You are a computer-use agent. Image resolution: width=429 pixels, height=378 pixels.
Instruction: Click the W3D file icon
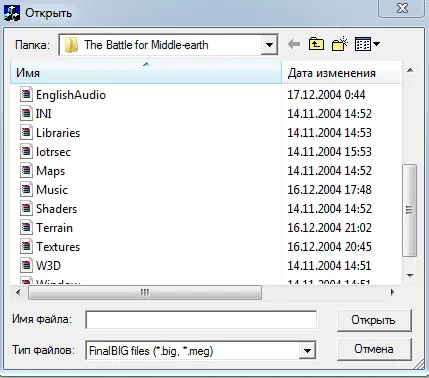pos(27,265)
